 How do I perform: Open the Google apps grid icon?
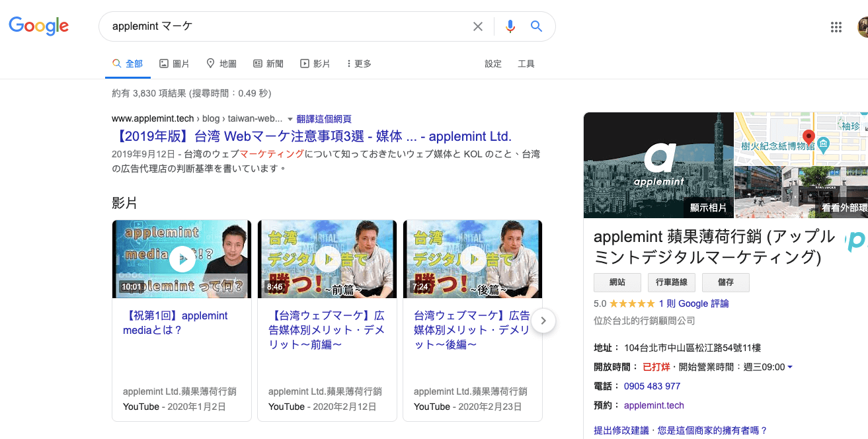coord(836,27)
